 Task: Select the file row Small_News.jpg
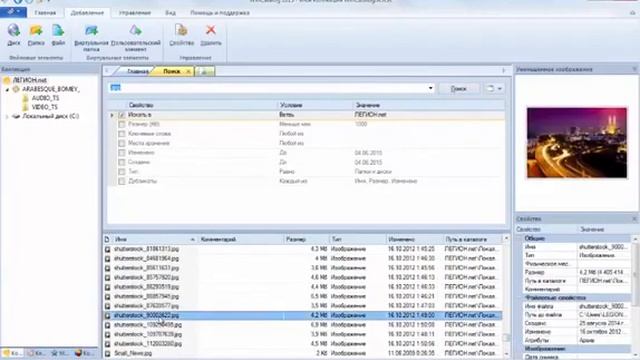[x=303, y=353]
